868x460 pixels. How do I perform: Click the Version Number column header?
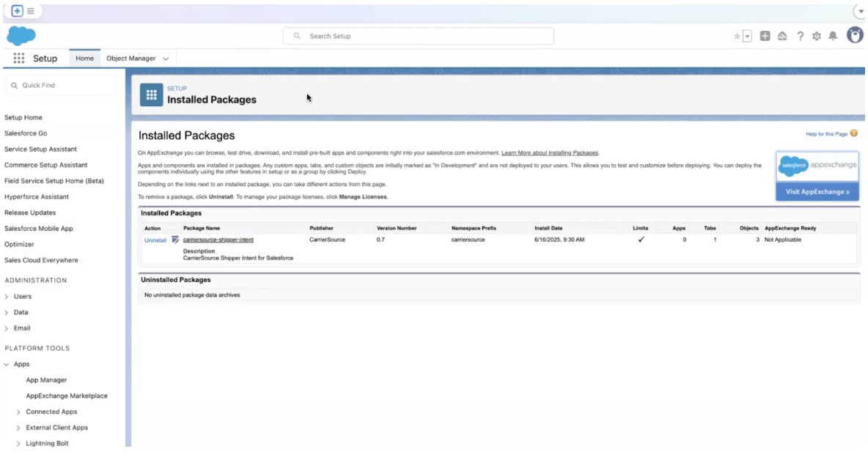[397, 229]
